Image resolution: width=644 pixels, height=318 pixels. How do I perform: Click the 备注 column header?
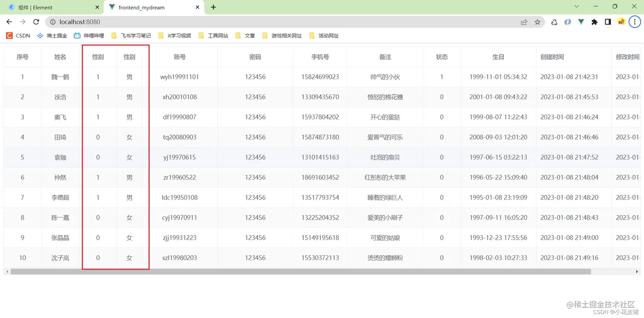tap(385, 57)
